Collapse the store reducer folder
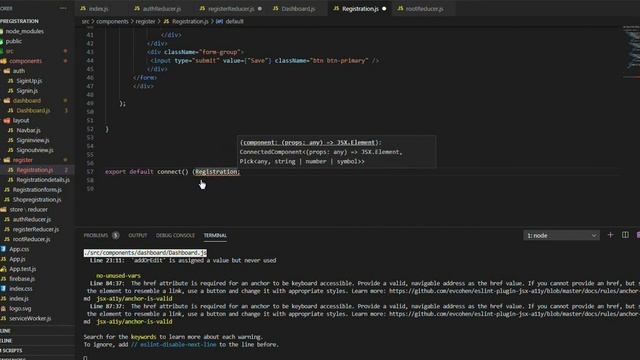Viewport: 640px width, 360px height. coord(29,209)
